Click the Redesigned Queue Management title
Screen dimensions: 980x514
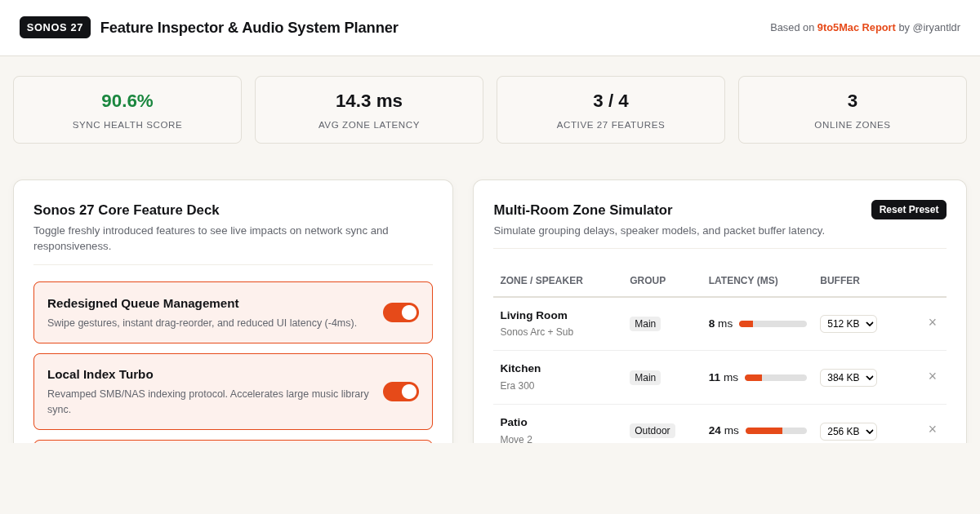tap(143, 304)
